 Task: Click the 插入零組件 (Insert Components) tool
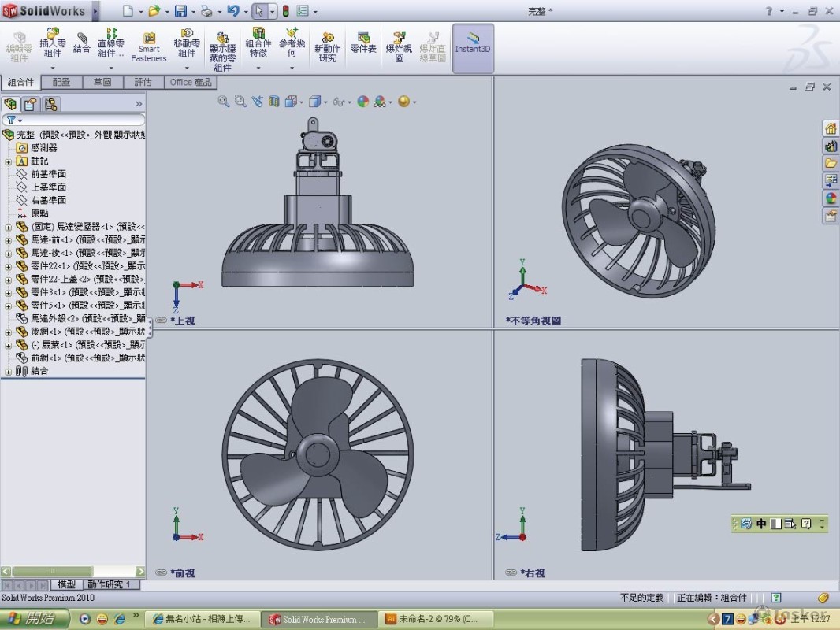click(52, 43)
